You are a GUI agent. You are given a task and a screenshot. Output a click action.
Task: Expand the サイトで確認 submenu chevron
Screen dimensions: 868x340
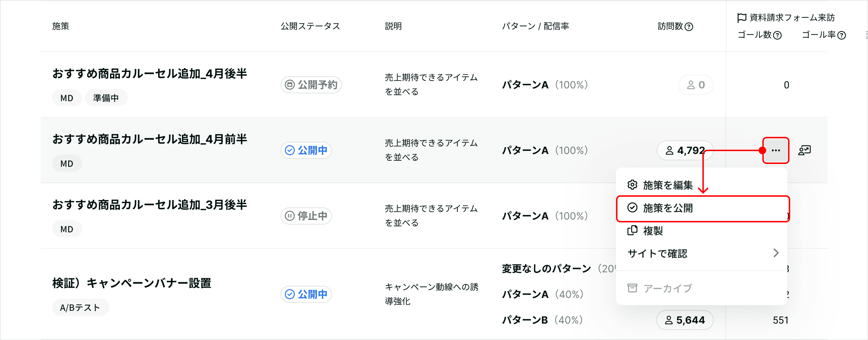pyautogui.click(x=776, y=253)
